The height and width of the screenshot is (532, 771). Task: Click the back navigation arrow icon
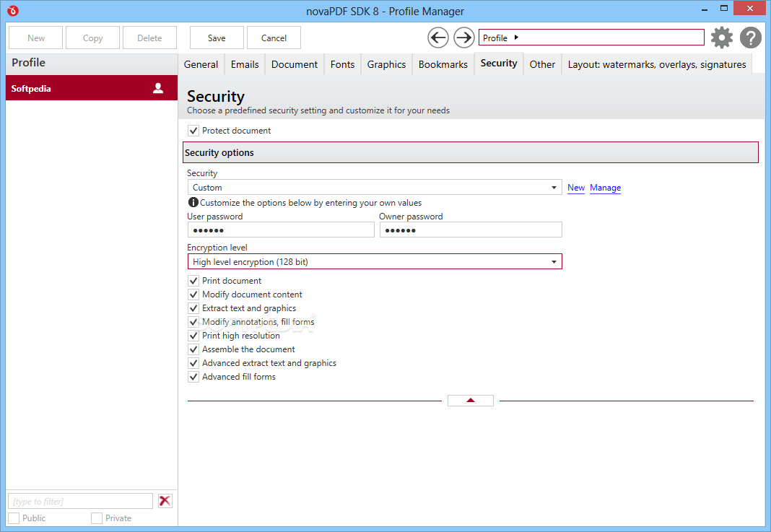click(x=437, y=38)
